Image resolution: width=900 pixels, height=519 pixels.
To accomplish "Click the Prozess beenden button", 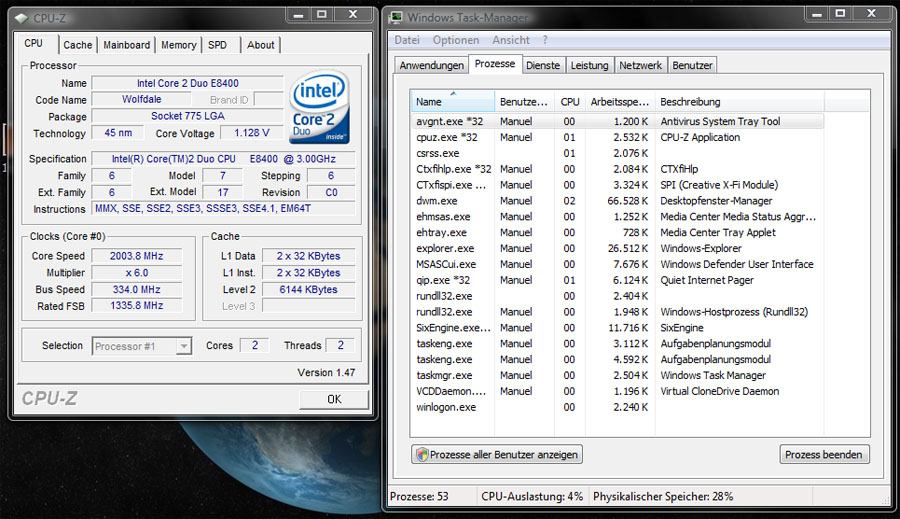I will coord(824,454).
